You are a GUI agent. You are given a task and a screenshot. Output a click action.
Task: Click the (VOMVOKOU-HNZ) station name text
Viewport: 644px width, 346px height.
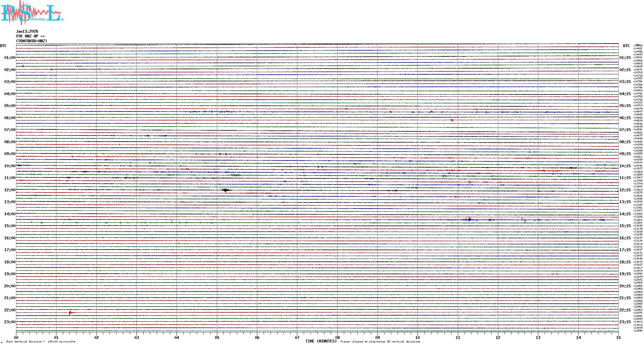pyautogui.click(x=31, y=41)
